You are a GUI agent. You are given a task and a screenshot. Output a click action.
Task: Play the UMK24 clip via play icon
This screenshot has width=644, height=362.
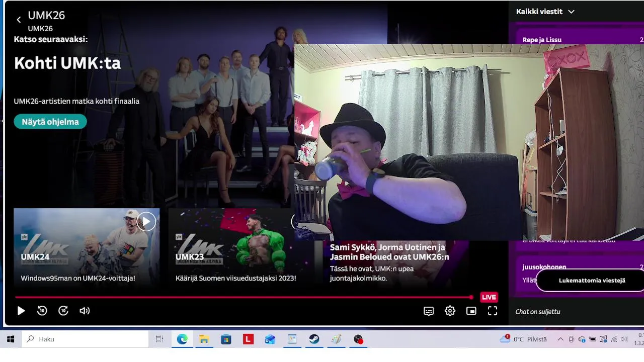[x=146, y=222]
